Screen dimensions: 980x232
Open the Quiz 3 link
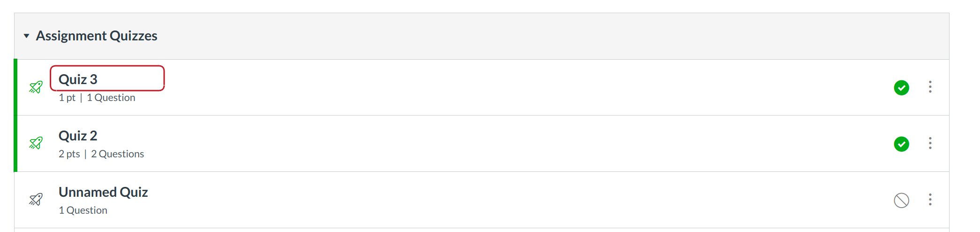pos(78,79)
